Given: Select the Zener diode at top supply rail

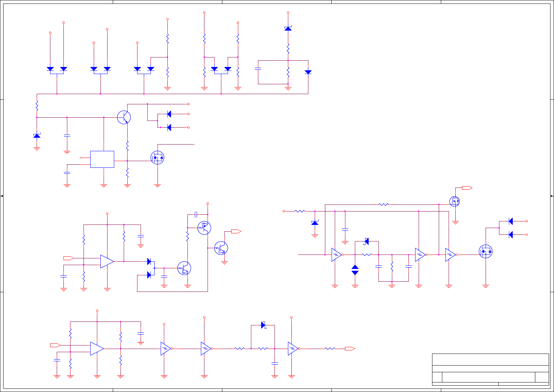Looking at the screenshot, I should (288, 28).
